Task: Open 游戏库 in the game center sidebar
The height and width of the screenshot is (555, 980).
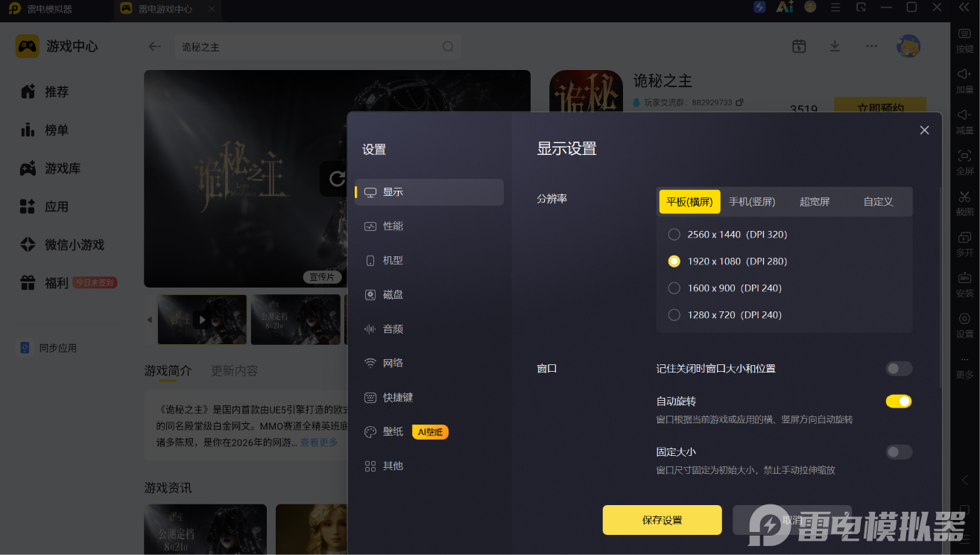Action: click(51, 168)
